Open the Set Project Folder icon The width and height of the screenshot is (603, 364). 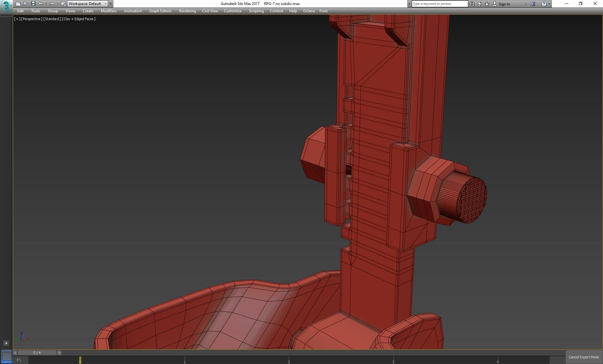click(x=63, y=4)
